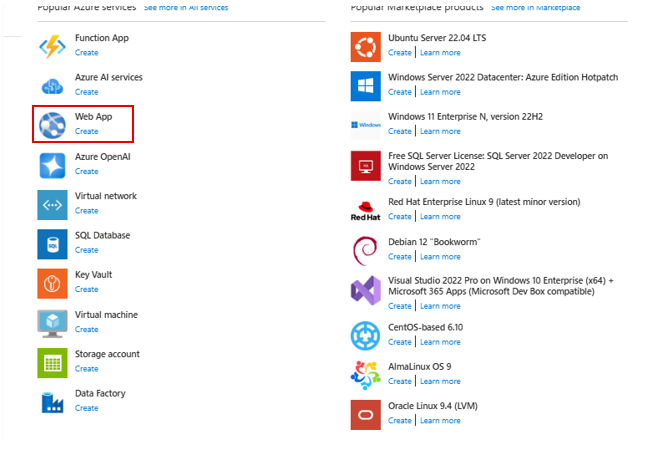
Task: Click the Ubuntu Server logo icon
Action: (x=366, y=47)
